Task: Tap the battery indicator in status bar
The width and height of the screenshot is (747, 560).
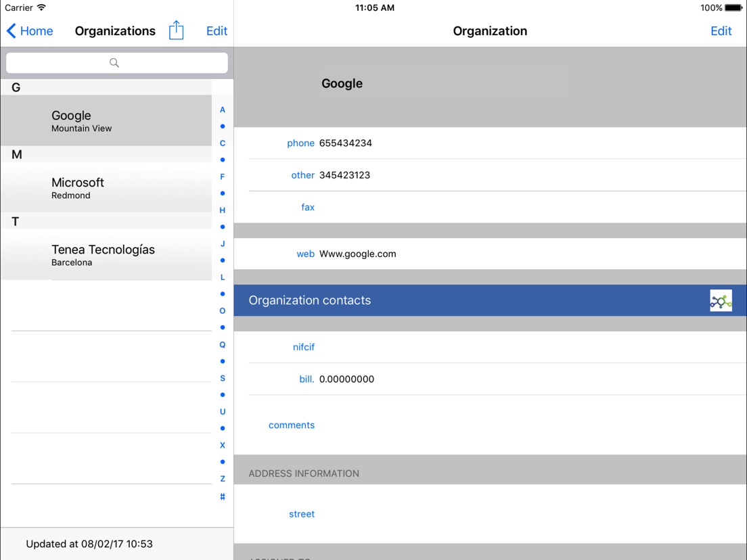Action: [733, 7]
